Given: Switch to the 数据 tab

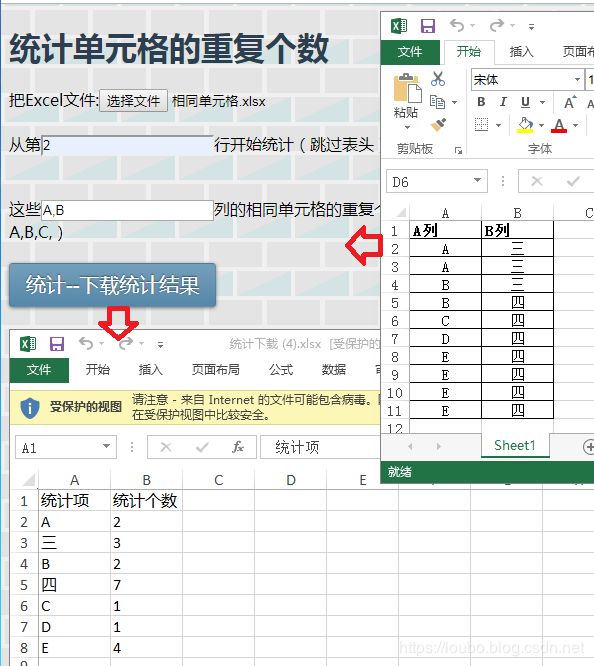Looking at the screenshot, I should (x=334, y=370).
